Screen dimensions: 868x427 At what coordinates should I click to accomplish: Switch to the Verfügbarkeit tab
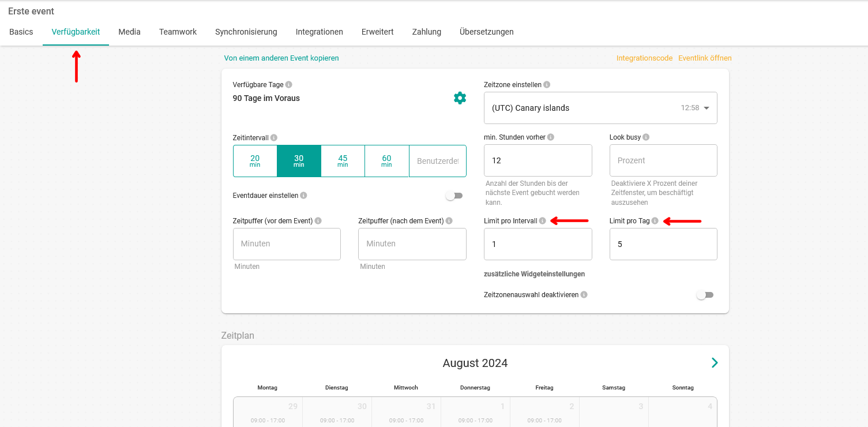click(x=76, y=32)
